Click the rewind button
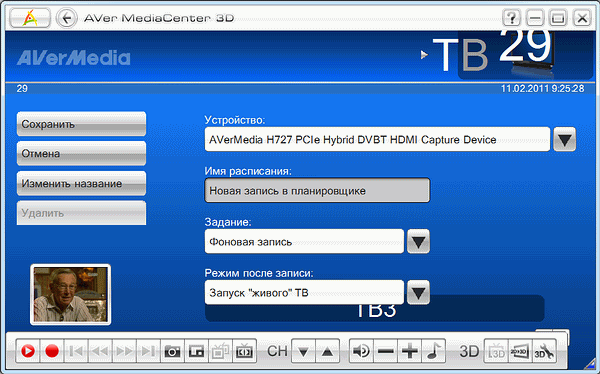This screenshot has height=374, width=600. point(100,351)
